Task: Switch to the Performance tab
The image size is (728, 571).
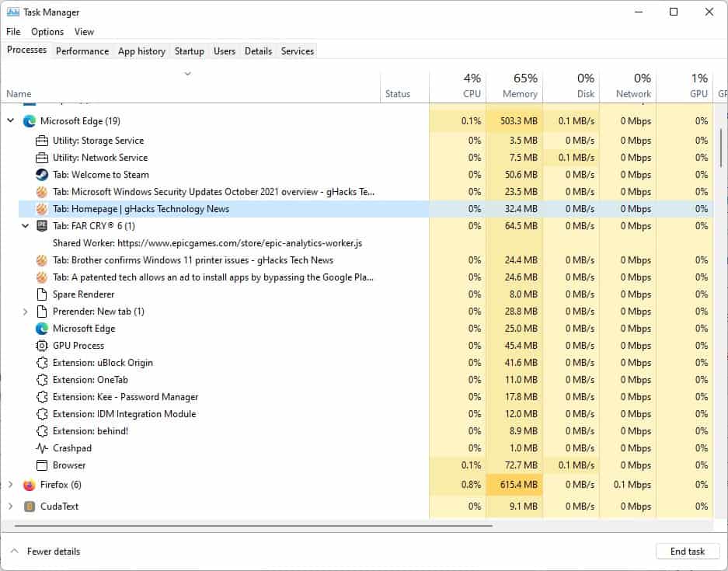Action: coord(82,50)
